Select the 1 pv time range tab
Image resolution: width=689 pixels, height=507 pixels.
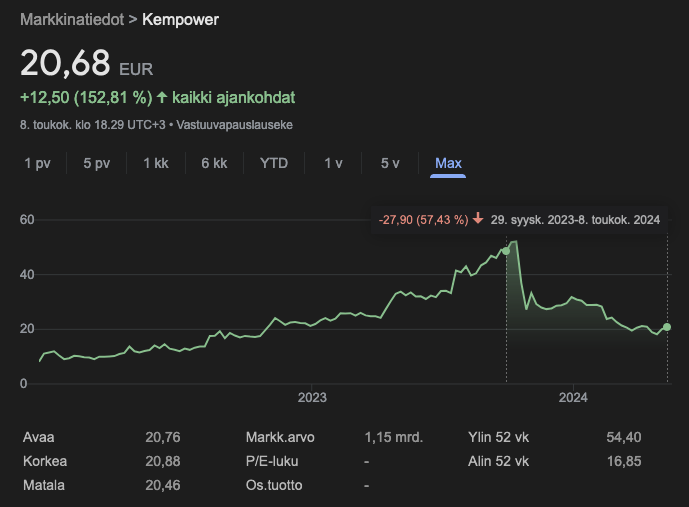pos(37,163)
